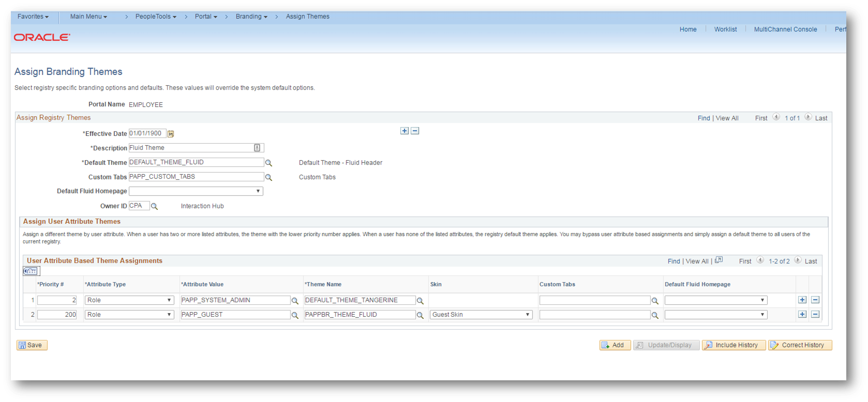Change Attribute Type dropdown in first row
Image resolution: width=868 pixels, height=402 pixels.
[x=129, y=300]
